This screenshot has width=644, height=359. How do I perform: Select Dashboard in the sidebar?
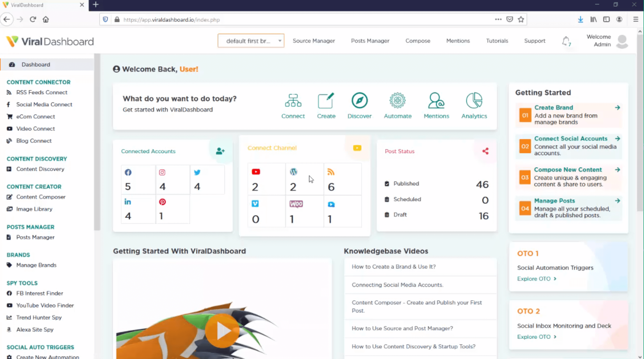(x=47, y=65)
